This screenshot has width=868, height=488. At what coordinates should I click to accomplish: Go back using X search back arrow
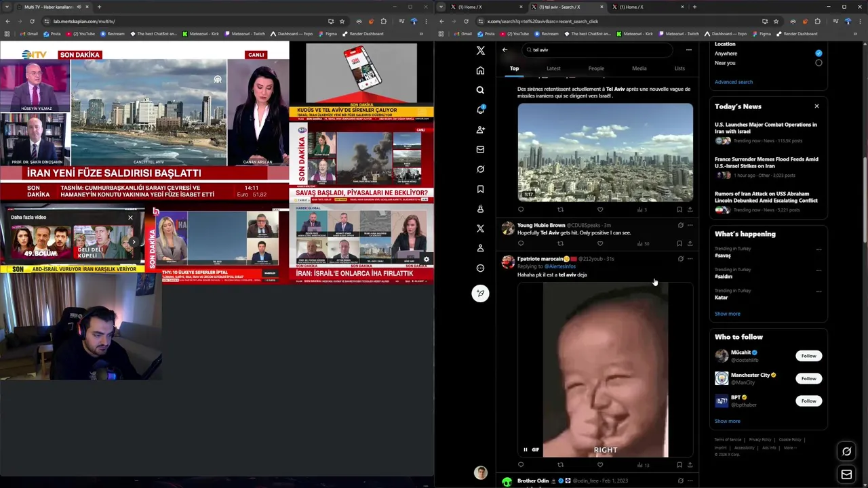click(x=505, y=49)
